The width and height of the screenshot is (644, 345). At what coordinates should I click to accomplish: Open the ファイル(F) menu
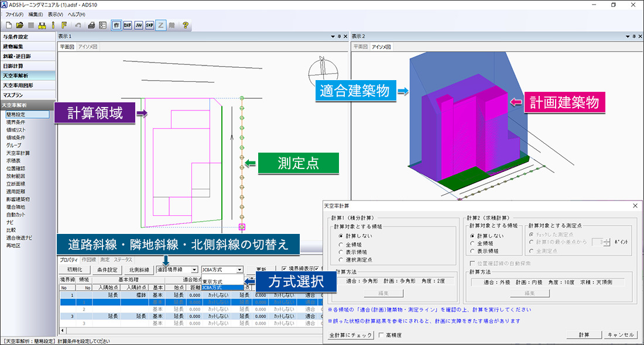(x=14, y=13)
